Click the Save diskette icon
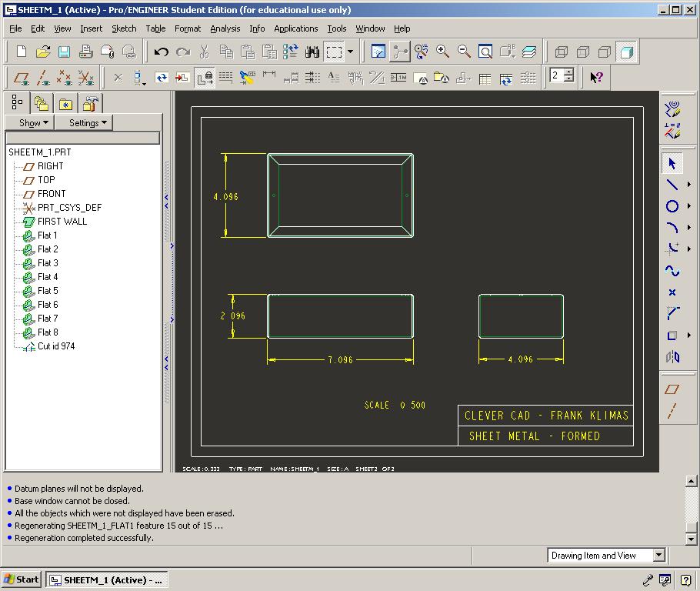This screenshot has height=591, width=700. (64, 52)
